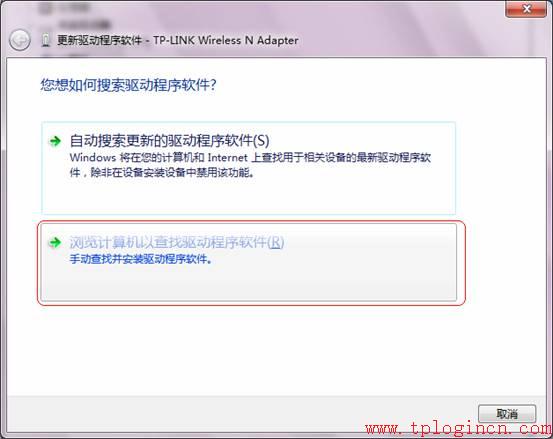
Task: Click the bottom gray footer bar beside 取消
Action: [x=240, y=413]
